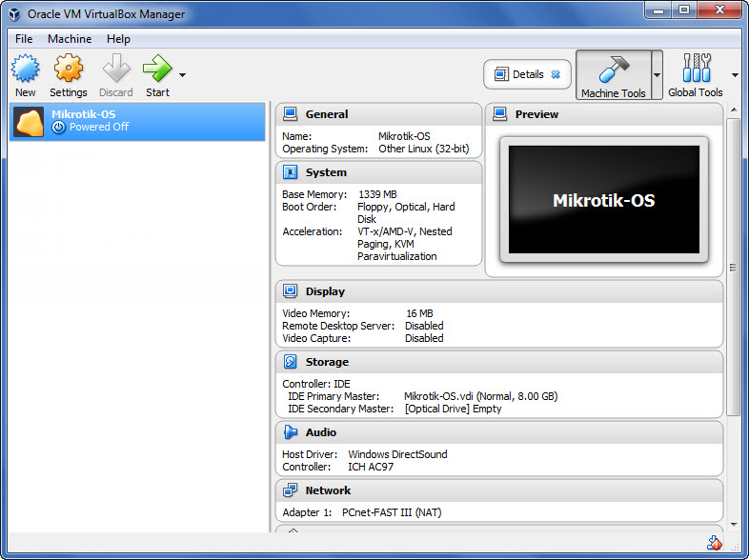Click the Windows DirectSound host driver value
This screenshot has width=749, height=560.
click(x=397, y=454)
